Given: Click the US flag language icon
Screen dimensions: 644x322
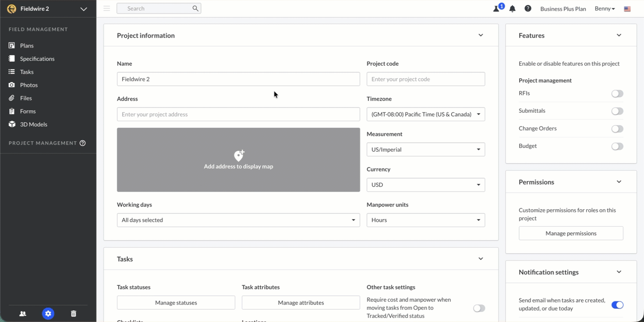Looking at the screenshot, I should [627, 9].
